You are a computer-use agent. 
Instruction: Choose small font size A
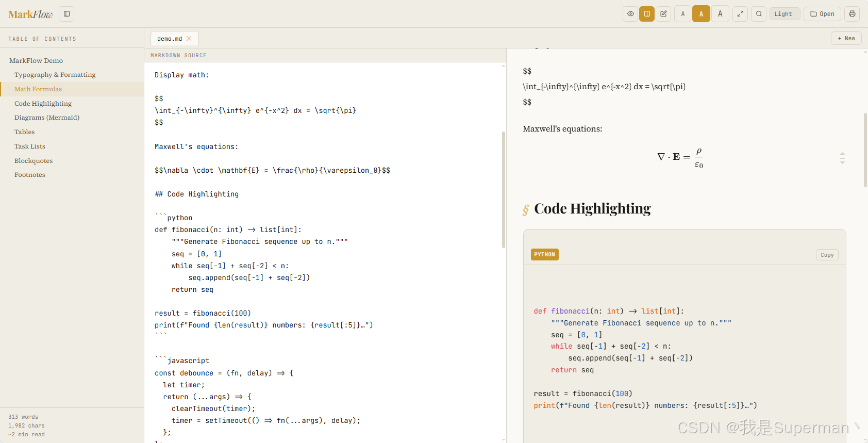click(683, 14)
